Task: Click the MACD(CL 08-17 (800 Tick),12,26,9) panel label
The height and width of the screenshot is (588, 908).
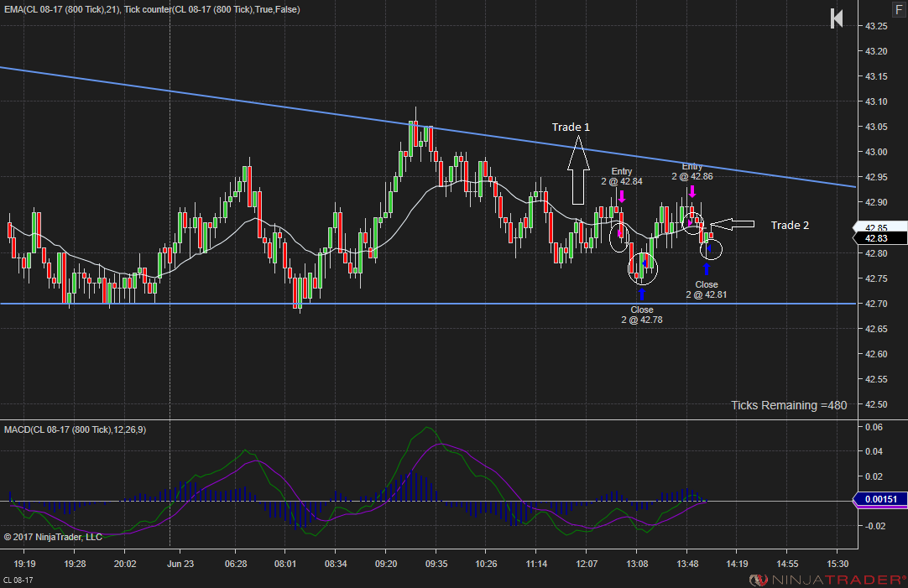Action: point(76,429)
